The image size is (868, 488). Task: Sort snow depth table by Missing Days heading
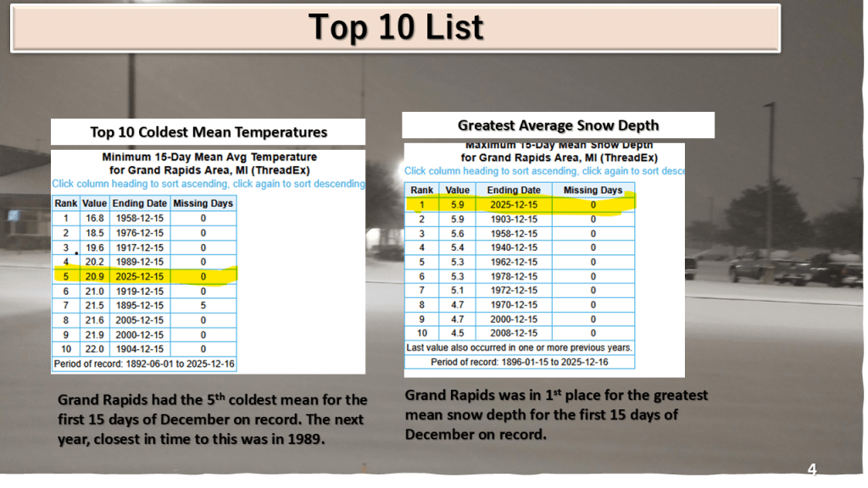[593, 191]
